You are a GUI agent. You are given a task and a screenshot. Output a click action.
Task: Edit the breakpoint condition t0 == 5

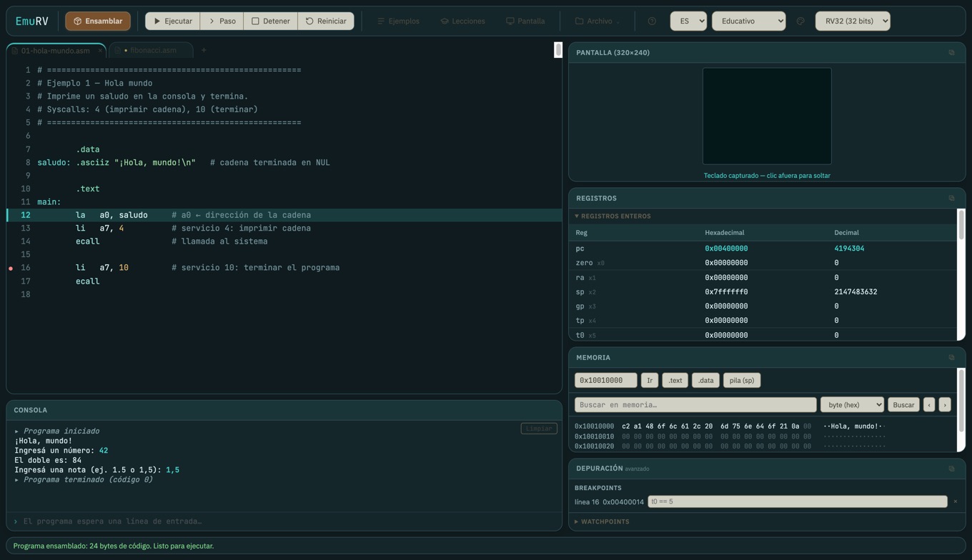[x=798, y=502]
